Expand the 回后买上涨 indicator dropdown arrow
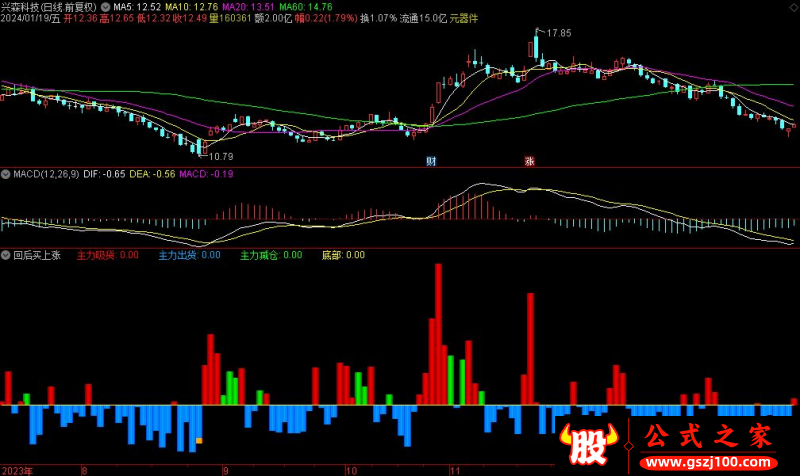This screenshot has height=476, width=800. click(6, 255)
